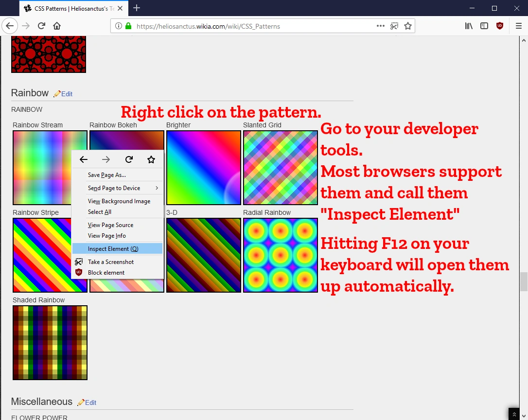This screenshot has height=420, width=528.
Task: Click the scrollbar up arrow
Action: 524,40
